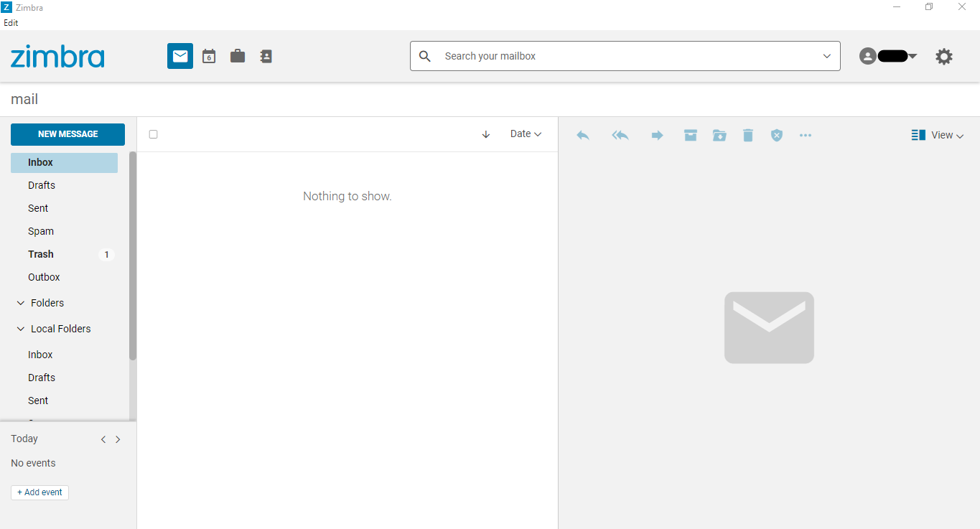Open the Edit menu
Screen dimensions: 980x529
point(10,22)
